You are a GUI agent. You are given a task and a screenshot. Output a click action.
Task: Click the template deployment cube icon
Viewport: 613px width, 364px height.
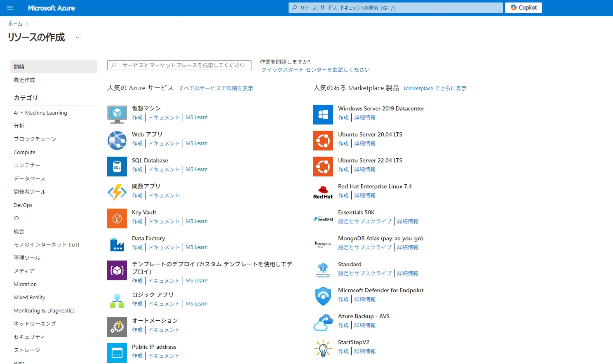(117, 270)
